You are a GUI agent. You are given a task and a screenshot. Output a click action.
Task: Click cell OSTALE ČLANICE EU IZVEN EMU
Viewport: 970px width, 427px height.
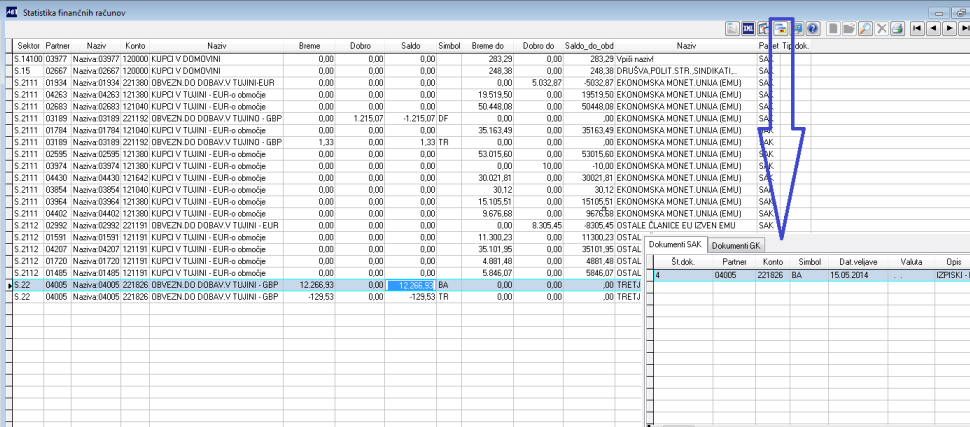point(685,225)
